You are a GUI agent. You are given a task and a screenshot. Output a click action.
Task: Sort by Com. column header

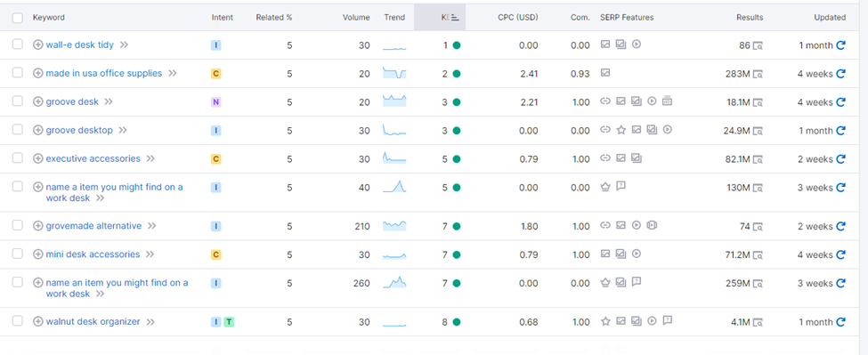point(580,17)
